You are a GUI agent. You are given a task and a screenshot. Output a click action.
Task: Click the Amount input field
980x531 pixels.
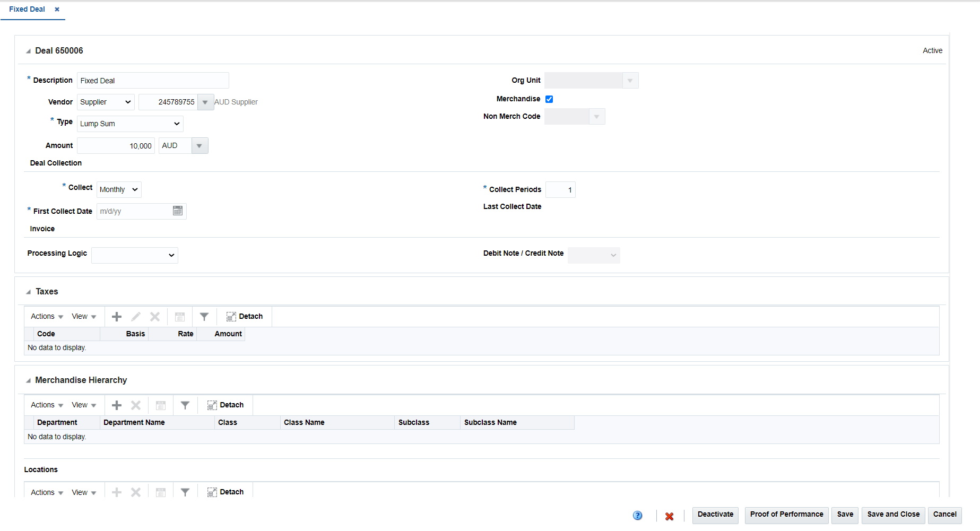116,146
